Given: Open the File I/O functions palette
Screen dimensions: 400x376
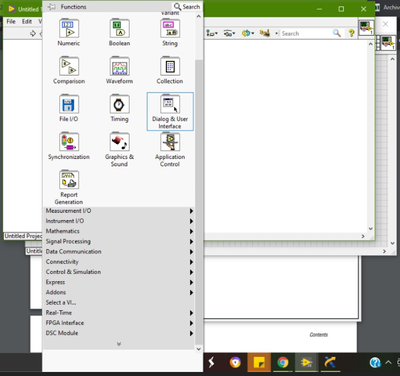Looking at the screenshot, I should tap(69, 108).
